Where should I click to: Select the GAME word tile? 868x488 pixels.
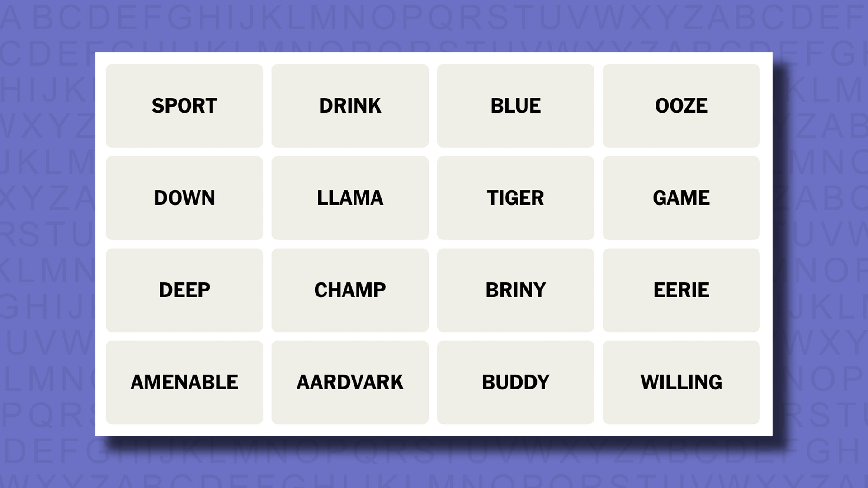click(x=681, y=197)
